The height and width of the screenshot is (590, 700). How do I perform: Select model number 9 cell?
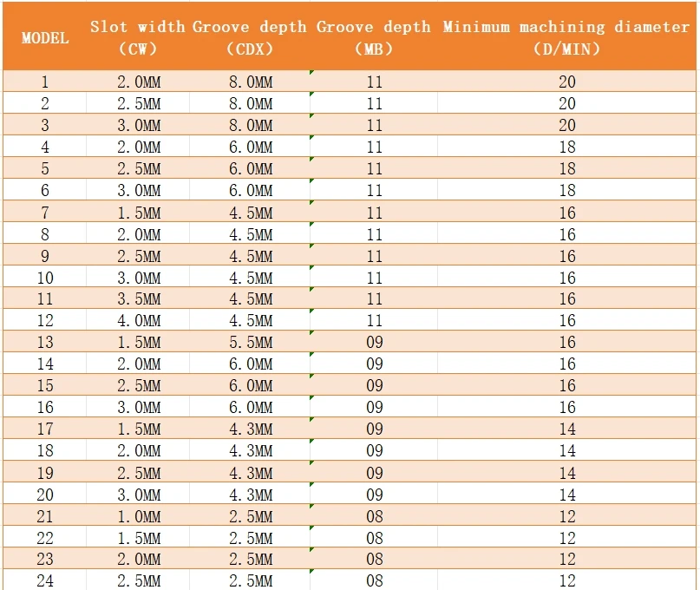pyautogui.click(x=44, y=256)
